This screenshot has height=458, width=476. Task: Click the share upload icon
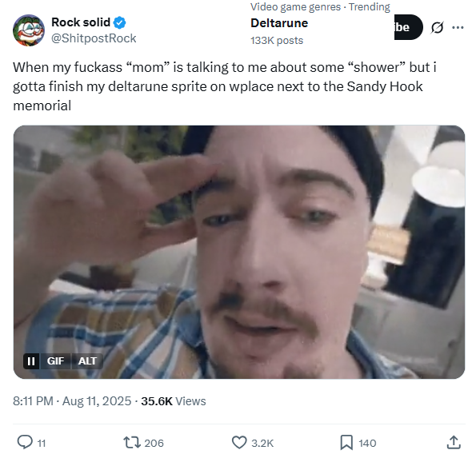click(x=454, y=443)
